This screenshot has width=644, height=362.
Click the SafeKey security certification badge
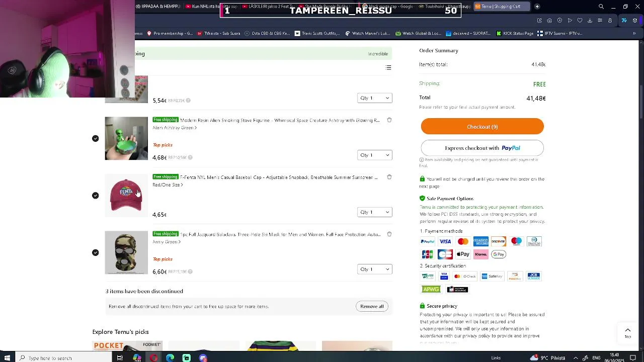[492, 276]
